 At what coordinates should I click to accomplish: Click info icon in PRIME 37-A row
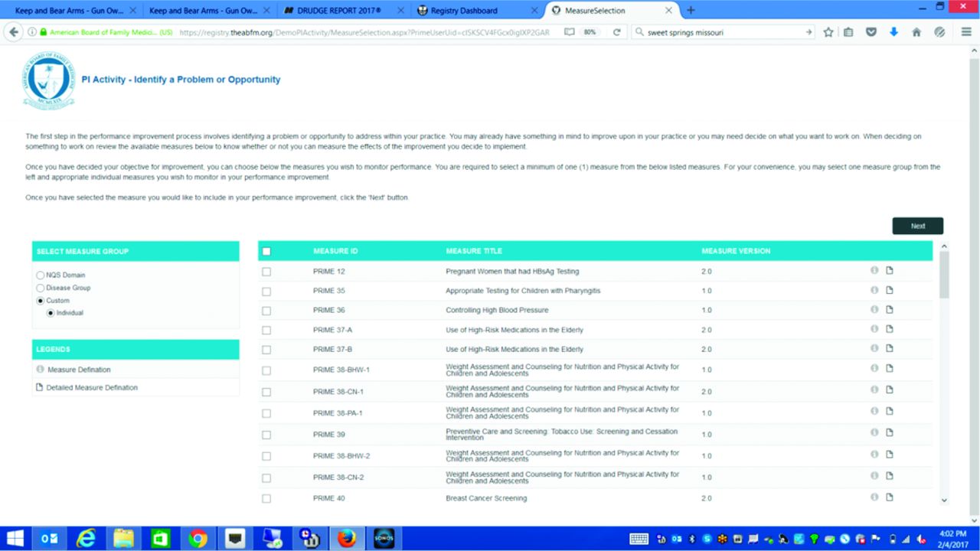click(x=874, y=329)
